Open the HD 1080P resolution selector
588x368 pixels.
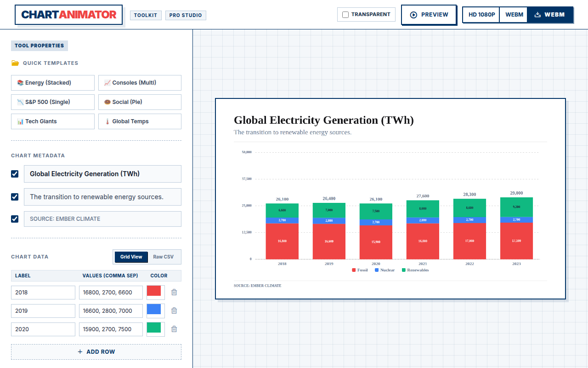click(481, 15)
